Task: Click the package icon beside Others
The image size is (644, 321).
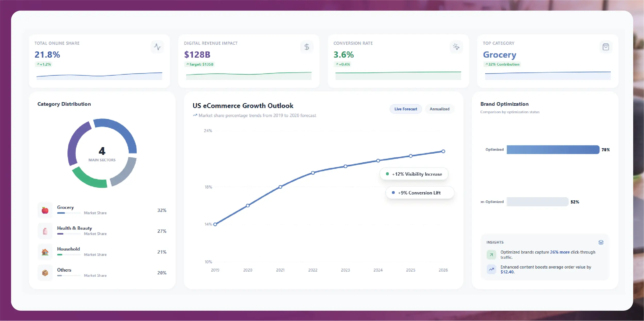Action: pos(45,273)
